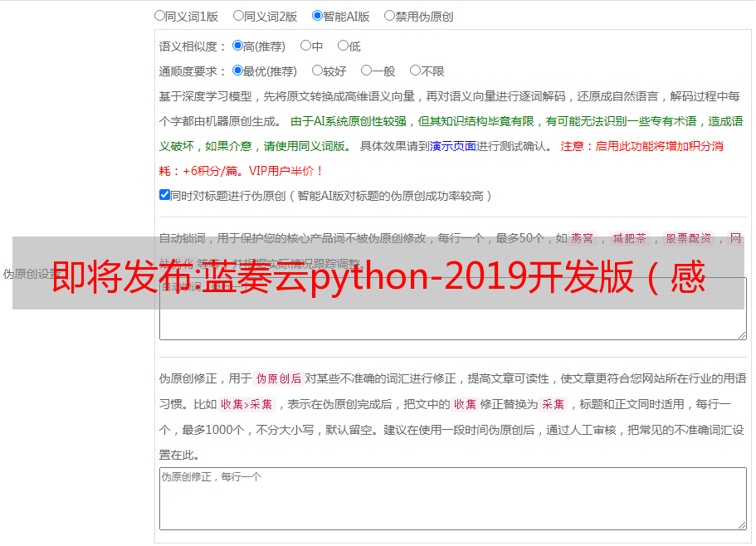The width and height of the screenshot is (756, 546).
Task: Set 通顺度要求 to 最优(推荐)
Action: (237, 71)
